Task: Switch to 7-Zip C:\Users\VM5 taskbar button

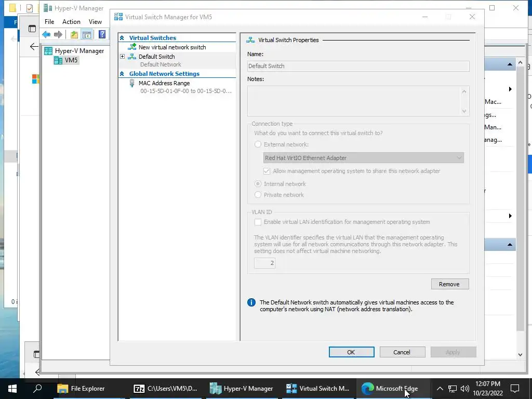Action: (166, 389)
